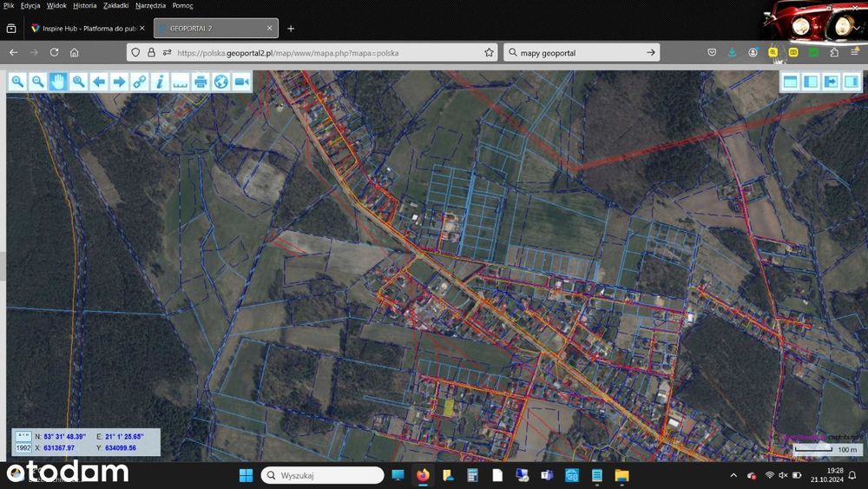868x489 pixels.
Task: Click the mapy geoportal search field
Action: (x=582, y=53)
